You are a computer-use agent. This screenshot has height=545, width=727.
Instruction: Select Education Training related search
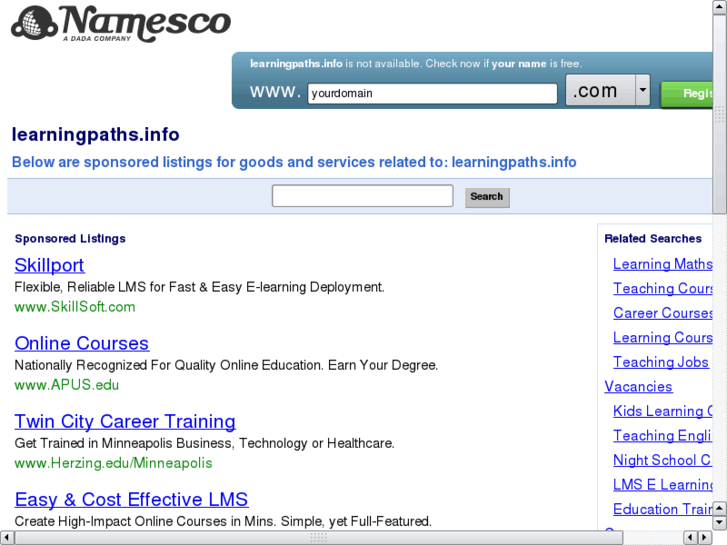point(663,509)
